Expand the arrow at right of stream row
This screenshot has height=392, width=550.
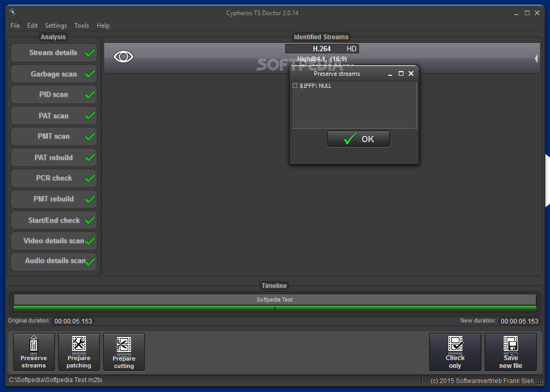pyautogui.click(x=536, y=59)
